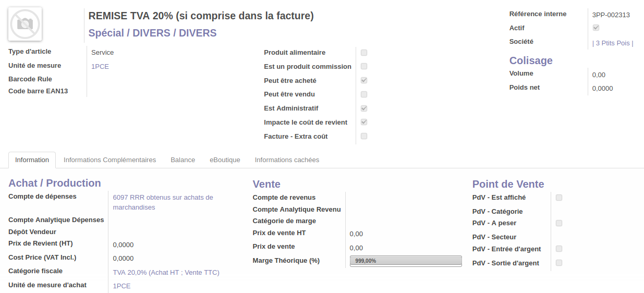The height and width of the screenshot is (293, 644).
Task: Open the 3 Ptits Pois company link
Action: pyautogui.click(x=613, y=43)
